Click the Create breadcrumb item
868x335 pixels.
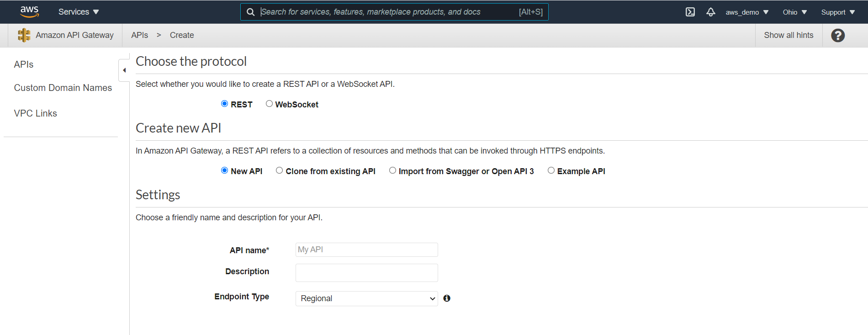[182, 35]
